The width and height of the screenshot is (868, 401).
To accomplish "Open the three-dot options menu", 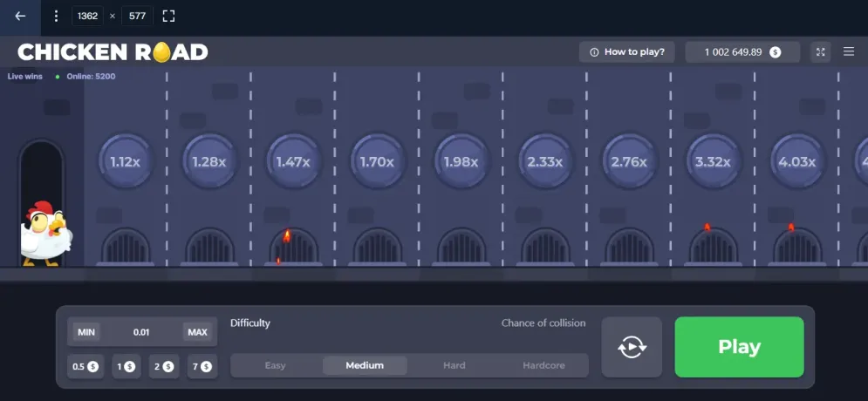I will (x=56, y=16).
